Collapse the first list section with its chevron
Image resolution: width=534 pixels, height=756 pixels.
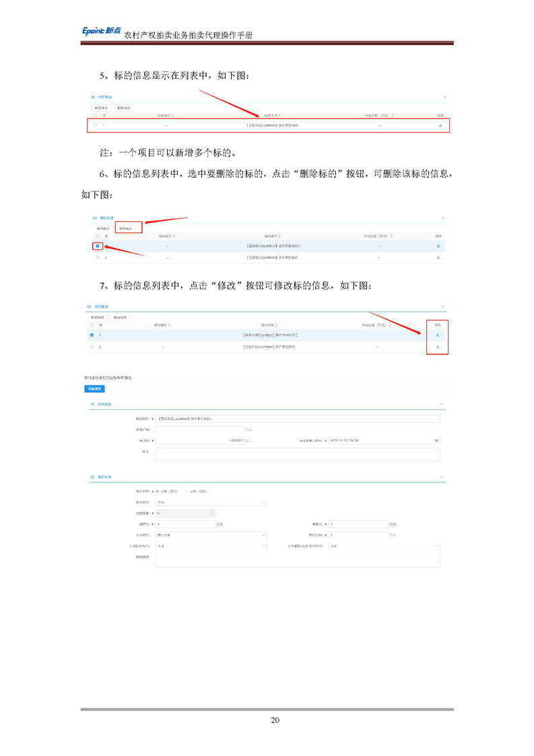444,97
